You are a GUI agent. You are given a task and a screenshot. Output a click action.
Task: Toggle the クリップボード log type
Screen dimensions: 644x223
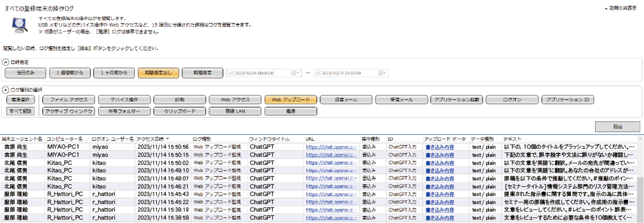pyautogui.click(x=180, y=111)
